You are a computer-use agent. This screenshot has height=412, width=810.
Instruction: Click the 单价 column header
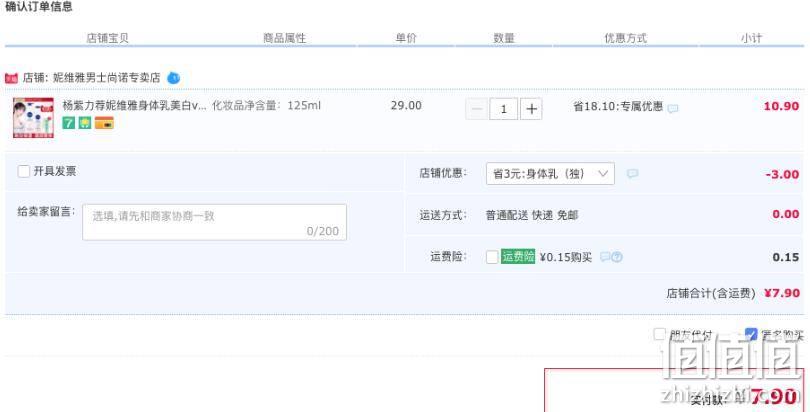[x=406, y=38]
